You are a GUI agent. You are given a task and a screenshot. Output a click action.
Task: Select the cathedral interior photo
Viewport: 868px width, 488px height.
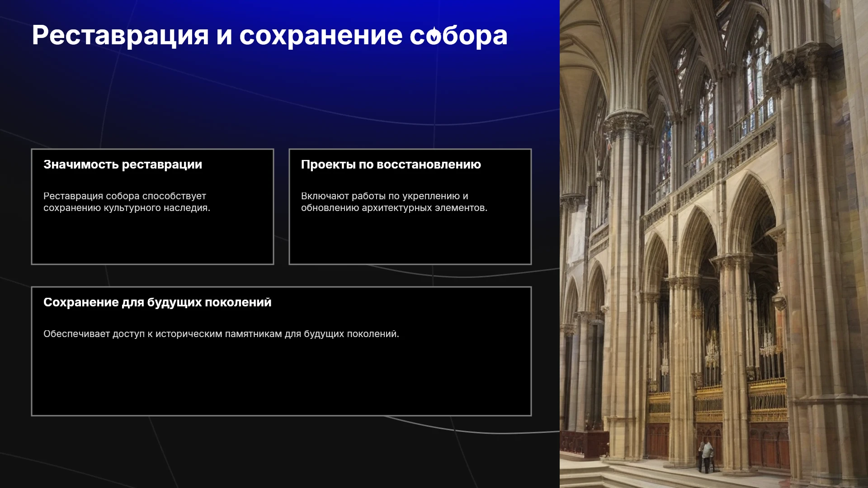click(714, 244)
